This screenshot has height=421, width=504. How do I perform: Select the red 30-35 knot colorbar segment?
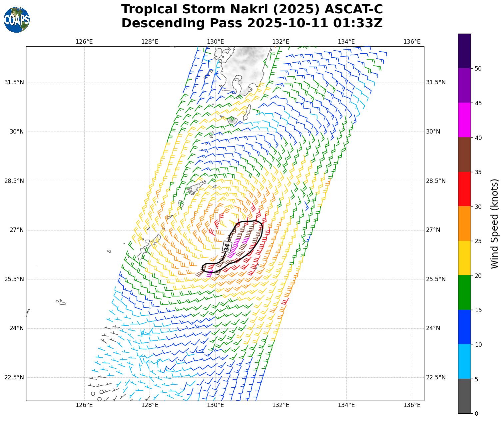pos(464,189)
